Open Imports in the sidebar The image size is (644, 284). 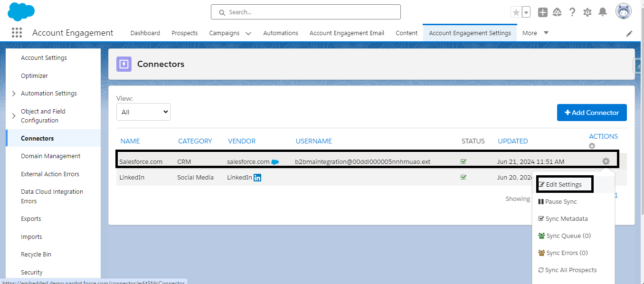tap(31, 237)
